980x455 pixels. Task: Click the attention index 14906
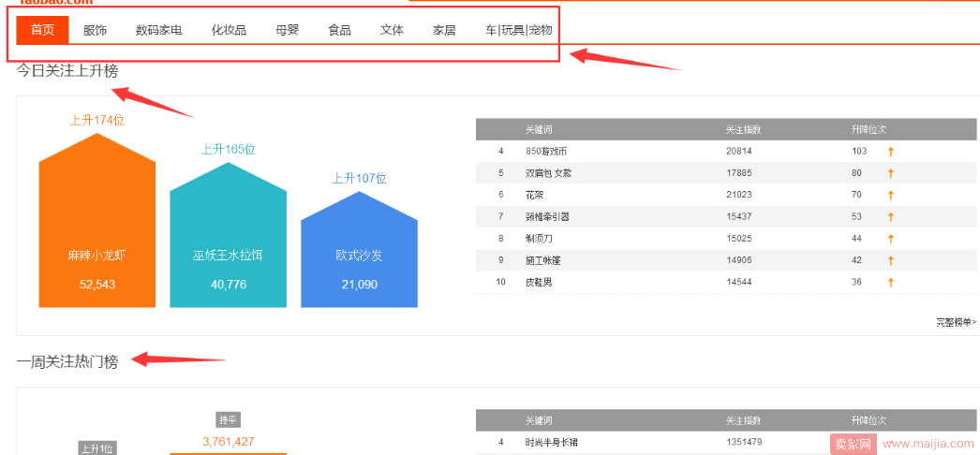point(739,260)
